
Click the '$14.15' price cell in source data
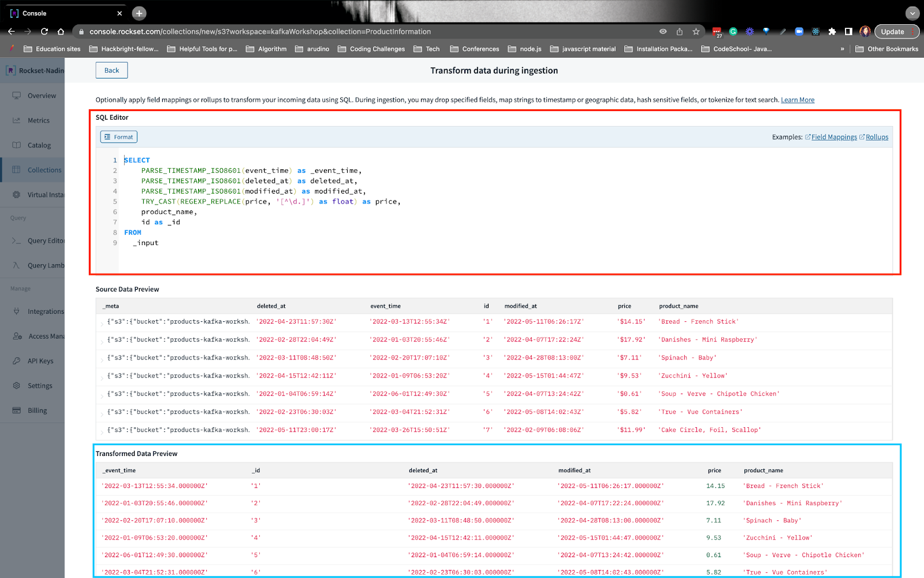click(x=631, y=322)
